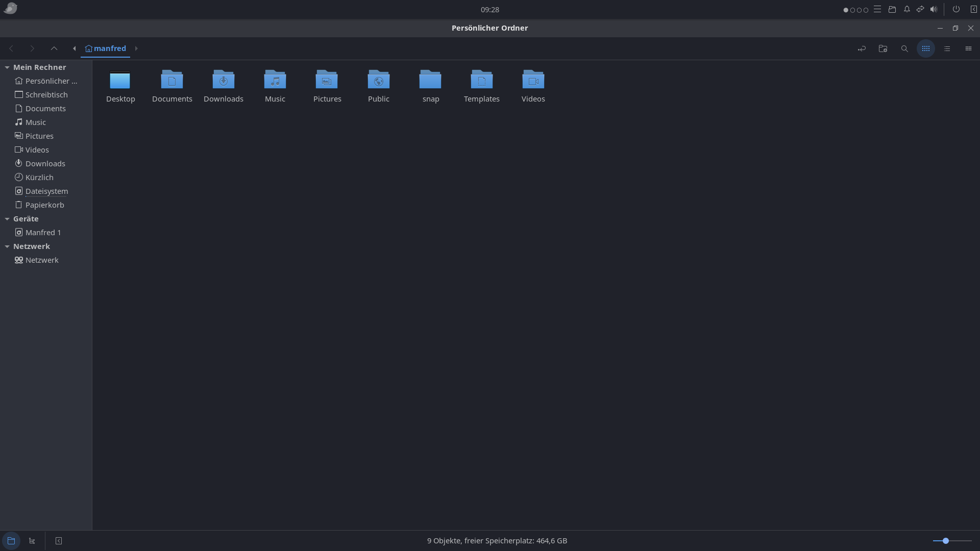Show tree view in sidebar
Viewport: 980px width, 551px height.
click(32, 541)
